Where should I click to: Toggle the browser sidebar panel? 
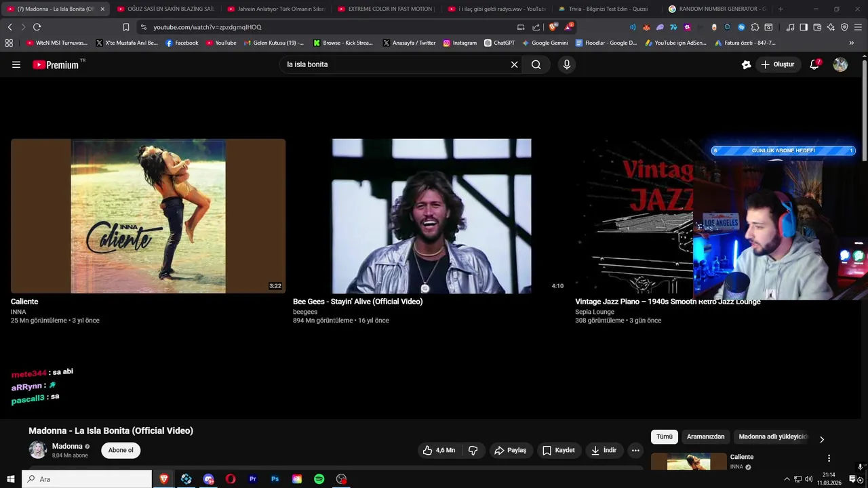[x=804, y=27]
